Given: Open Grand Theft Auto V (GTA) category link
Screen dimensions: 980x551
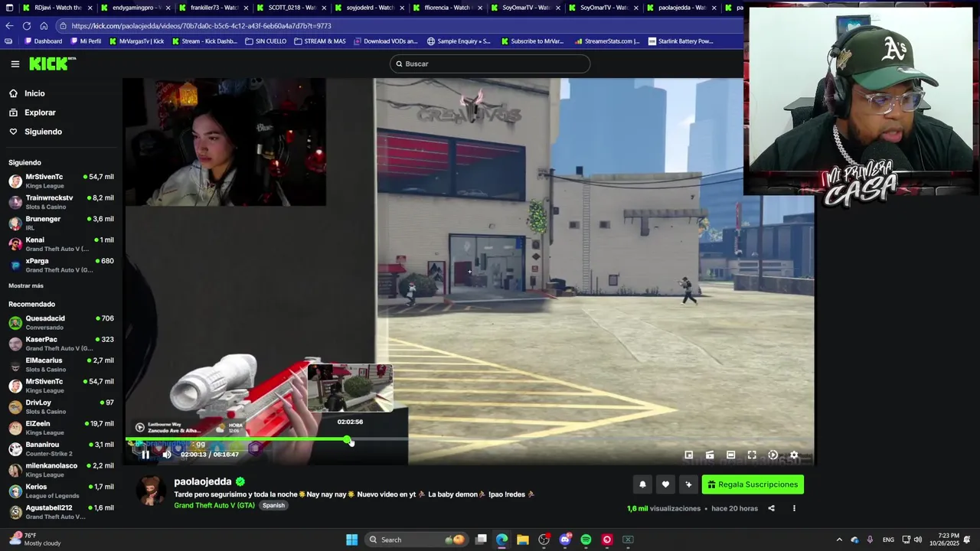Looking at the screenshot, I should 214,506.
